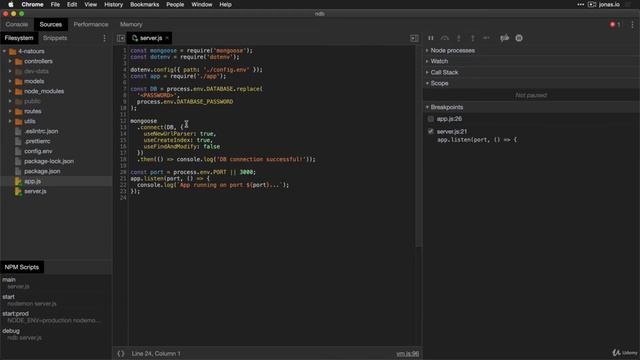Screen dimensions: 640x360
Task: Open the History menu
Action: click(x=113, y=4)
